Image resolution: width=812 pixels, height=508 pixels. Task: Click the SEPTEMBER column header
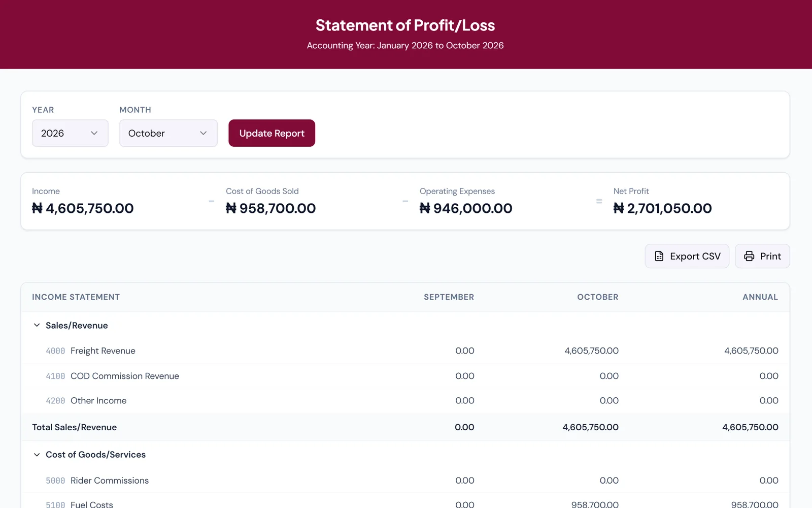pyautogui.click(x=449, y=297)
